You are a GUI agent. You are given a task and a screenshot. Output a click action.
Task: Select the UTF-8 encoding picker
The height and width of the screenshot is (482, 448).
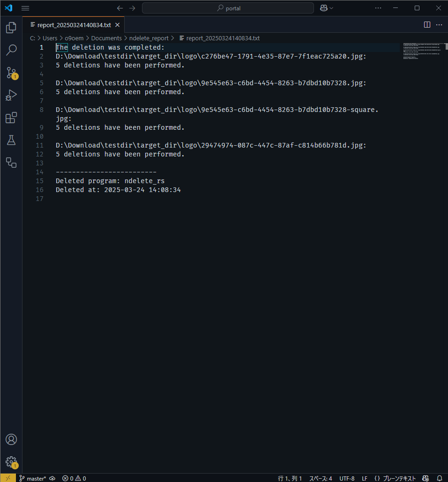[347, 478]
